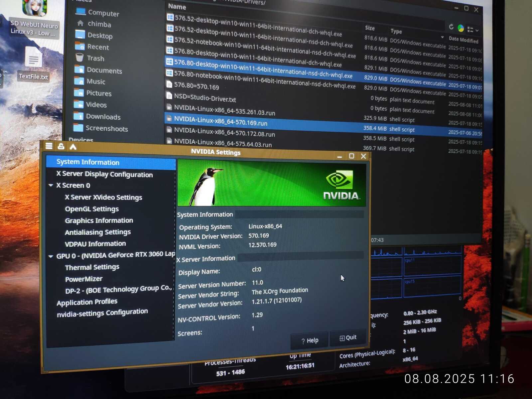Open Graphics Information page

pyautogui.click(x=99, y=220)
